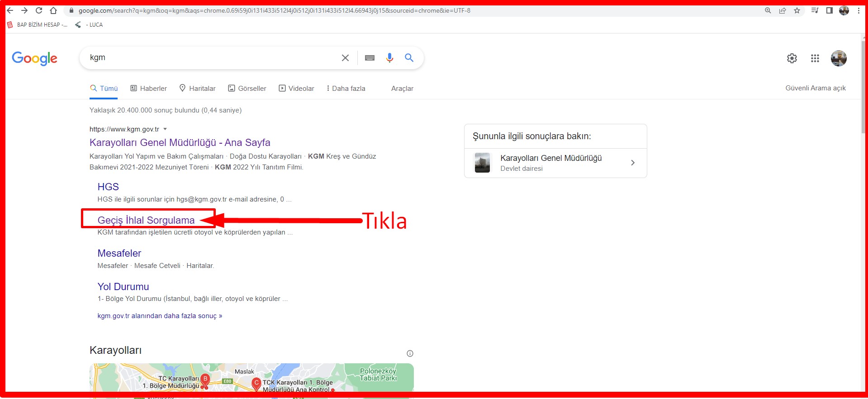
Task: Switch to the Haberler tab
Action: pyautogui.click(x=149, y=89)
